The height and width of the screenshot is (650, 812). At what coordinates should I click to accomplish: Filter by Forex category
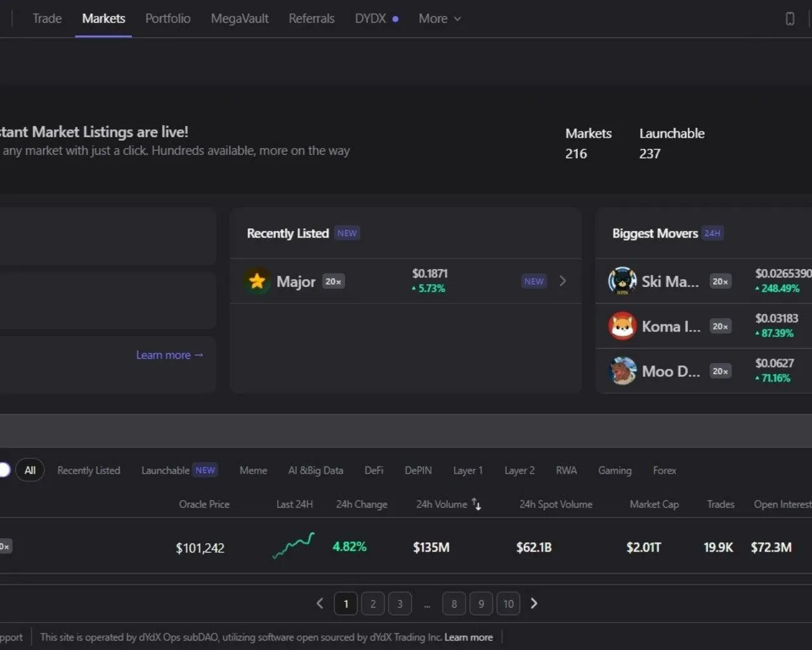click(664, 470)
